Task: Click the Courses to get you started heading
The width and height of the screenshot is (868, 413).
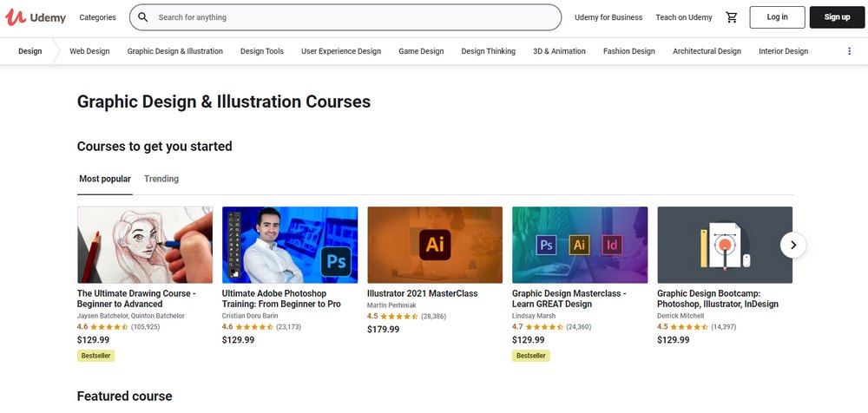Action: coord(155,146)
